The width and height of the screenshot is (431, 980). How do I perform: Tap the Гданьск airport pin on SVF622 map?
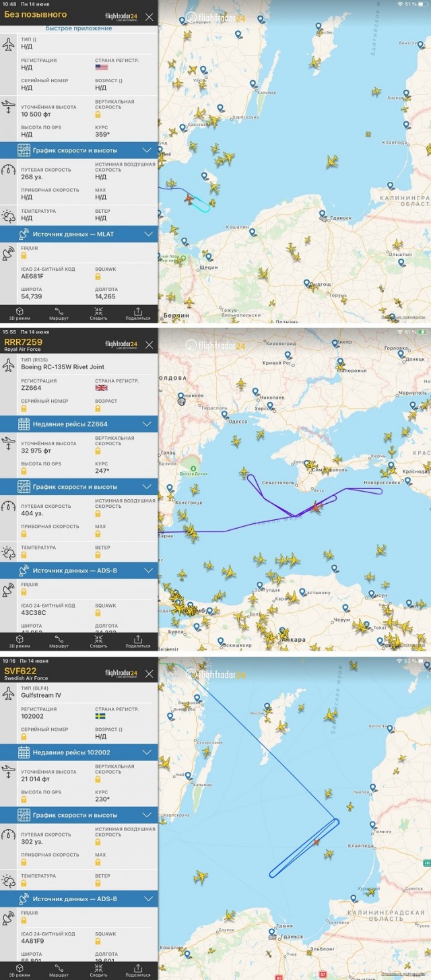tap(271, 934)
